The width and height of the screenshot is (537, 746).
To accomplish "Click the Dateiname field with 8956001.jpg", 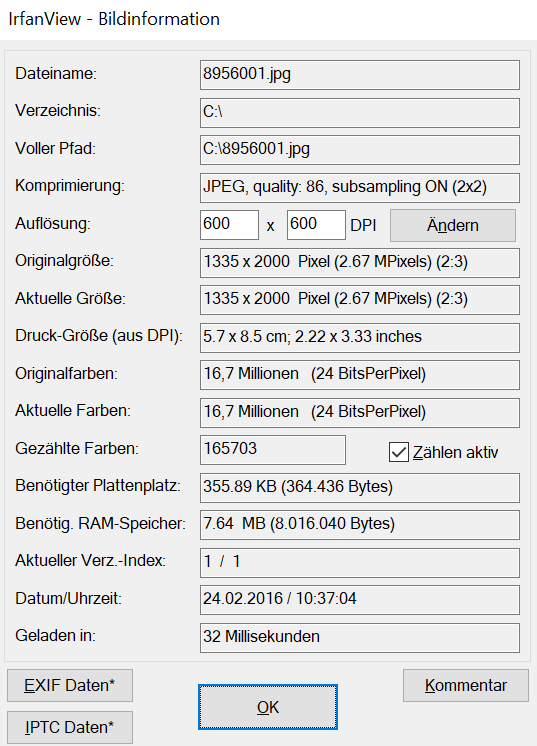I will [x=360, y=75].
